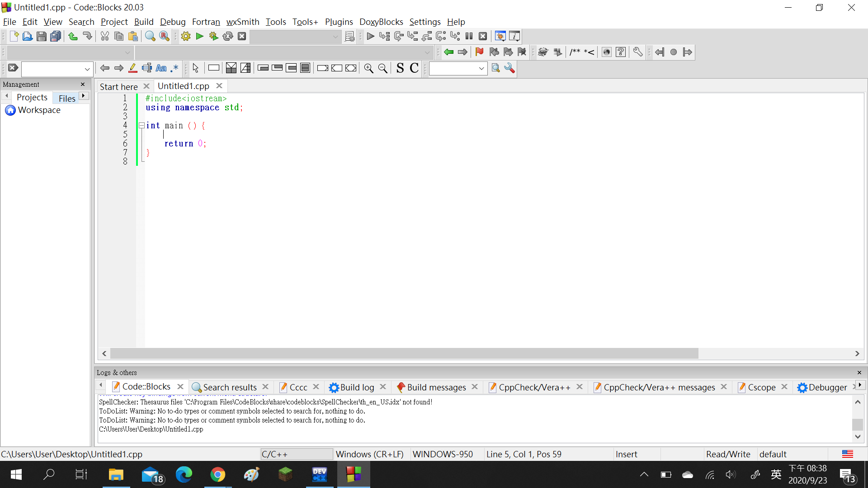Open the incremental search text dropdown

(x=87, y=69)
